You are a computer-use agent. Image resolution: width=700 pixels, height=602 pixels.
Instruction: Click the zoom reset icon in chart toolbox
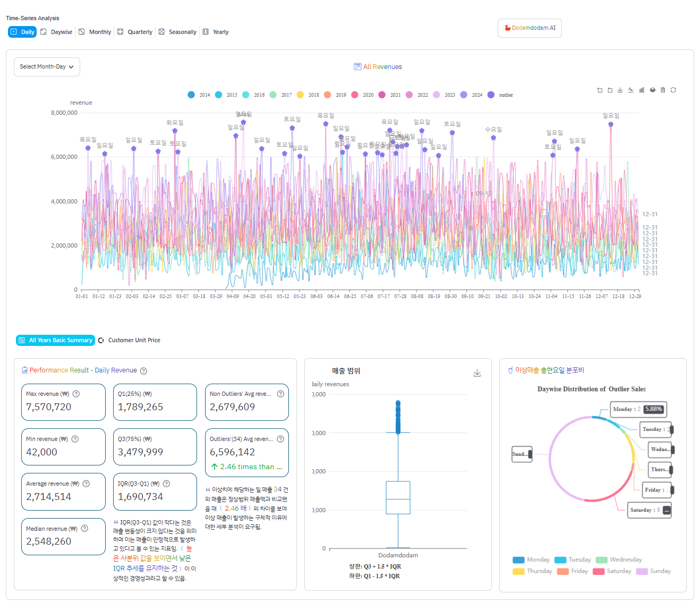610,90
